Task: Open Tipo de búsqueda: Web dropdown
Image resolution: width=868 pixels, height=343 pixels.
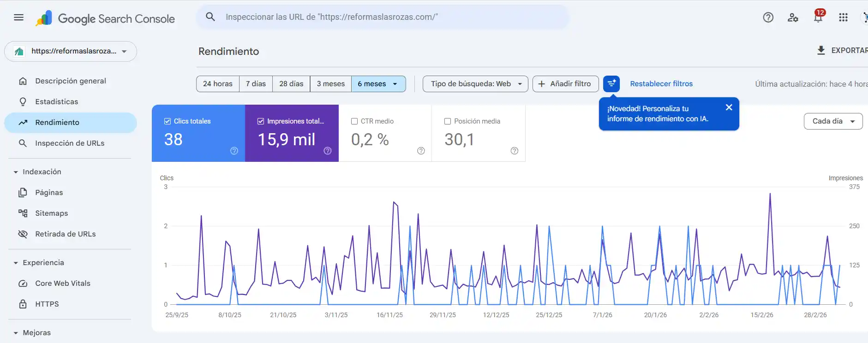Action: [x=475, y=84]
